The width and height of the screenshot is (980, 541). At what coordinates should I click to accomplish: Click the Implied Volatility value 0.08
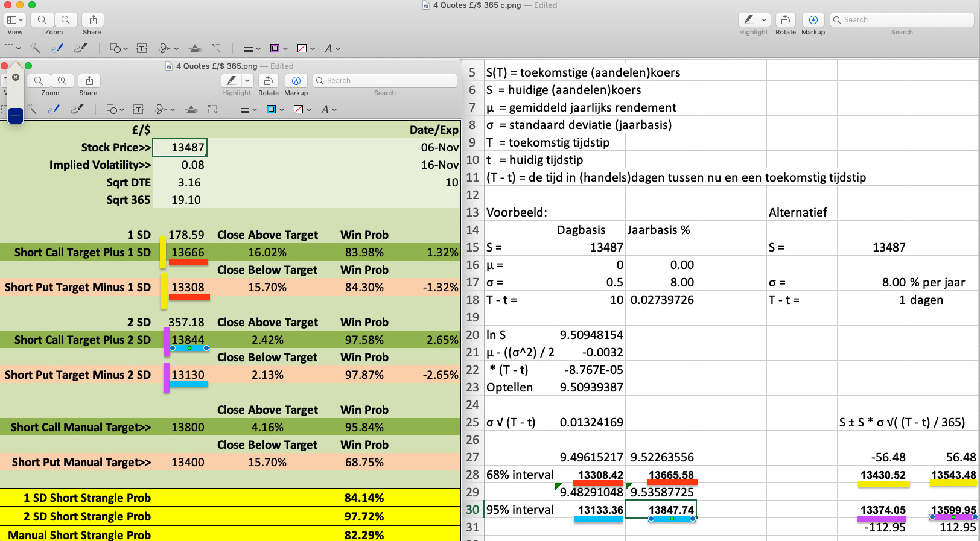click(192, 165)
